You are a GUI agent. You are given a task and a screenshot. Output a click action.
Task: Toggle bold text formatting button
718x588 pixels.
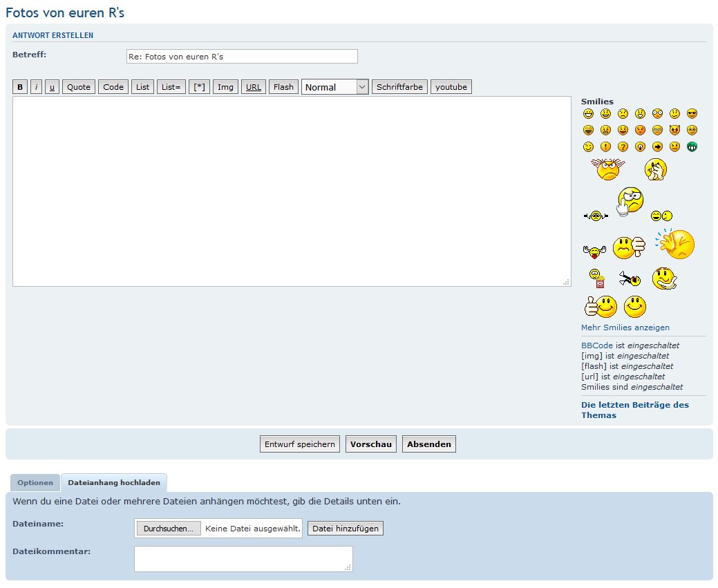click(20, 87)
